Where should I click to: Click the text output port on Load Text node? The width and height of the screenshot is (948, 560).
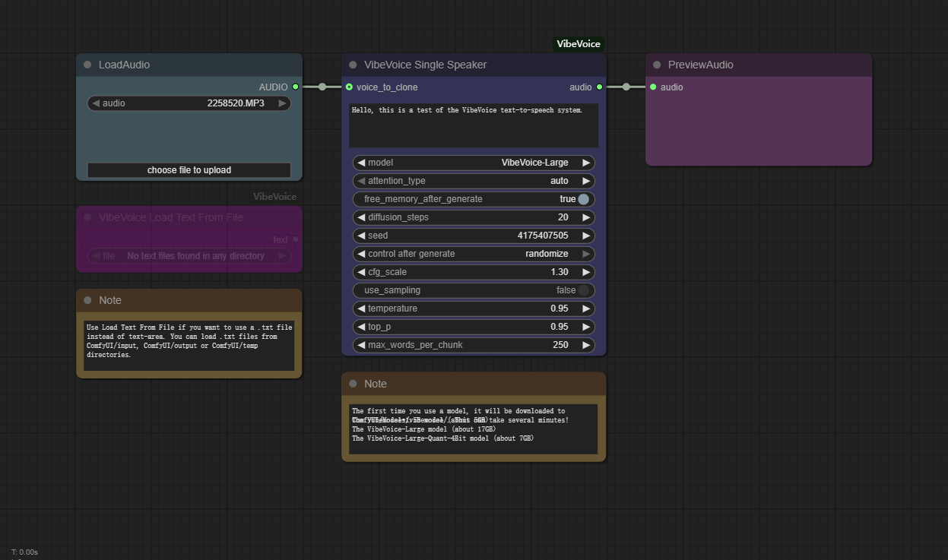(x=296, y=239)
